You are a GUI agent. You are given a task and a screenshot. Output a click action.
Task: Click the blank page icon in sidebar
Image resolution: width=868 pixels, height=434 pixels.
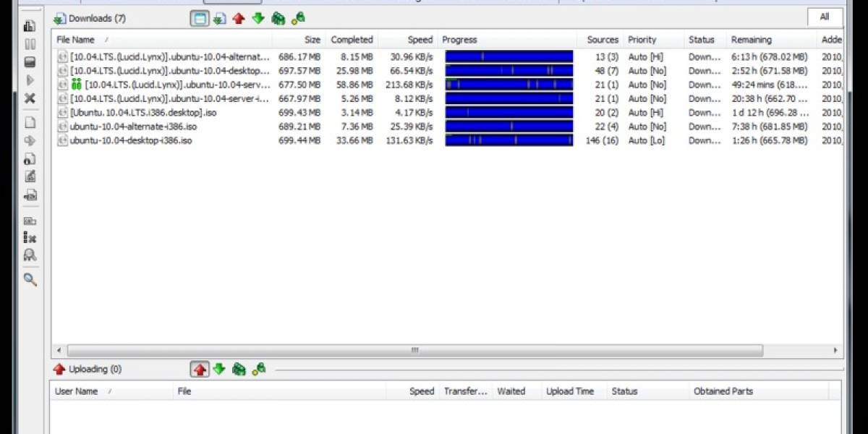[x=30, y=122]
